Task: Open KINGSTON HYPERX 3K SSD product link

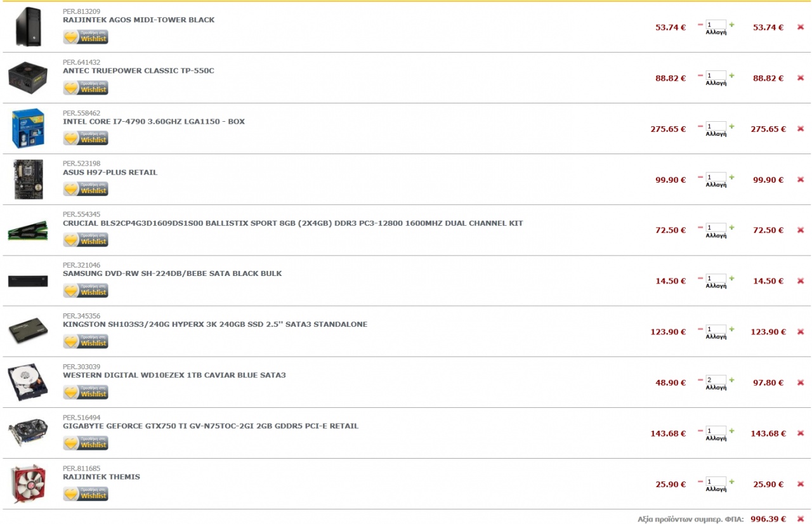Action: (215, 324)
